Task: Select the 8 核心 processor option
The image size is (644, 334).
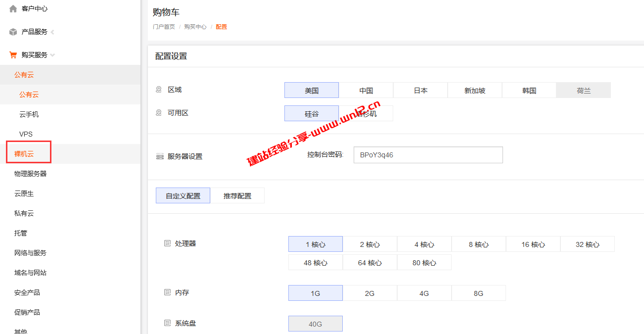Action: pos(478,244)
